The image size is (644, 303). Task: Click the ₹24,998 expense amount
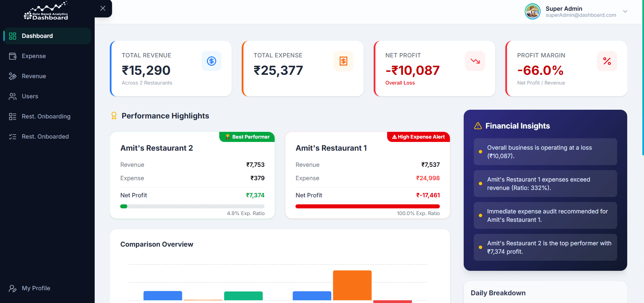click(x=428, y=178)
